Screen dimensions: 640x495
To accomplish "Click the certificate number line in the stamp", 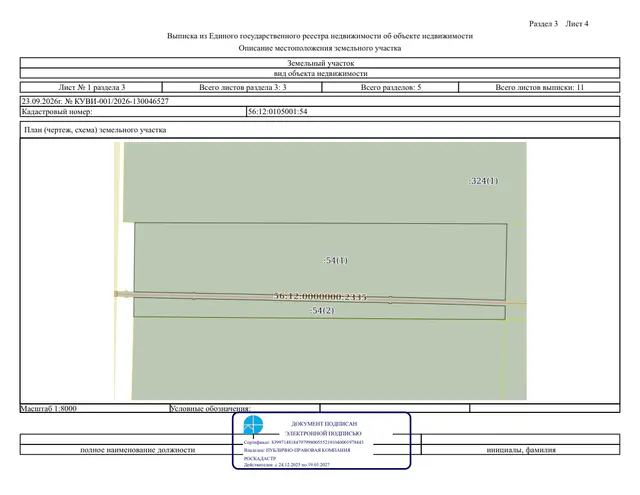I will pos(303,442).
